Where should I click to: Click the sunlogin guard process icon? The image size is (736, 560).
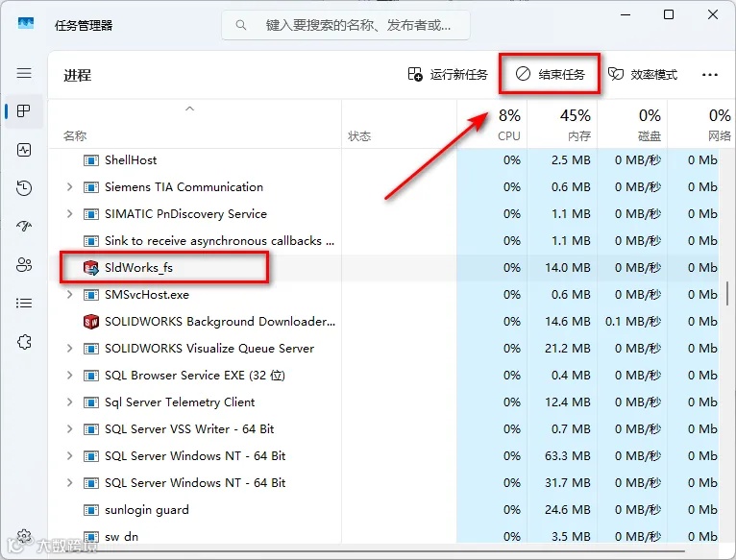(90, 510)
